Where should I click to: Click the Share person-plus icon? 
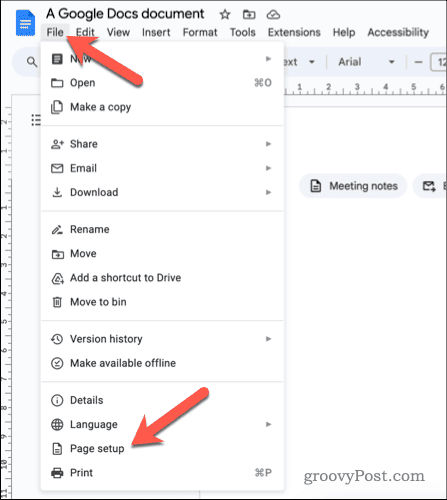57,144
